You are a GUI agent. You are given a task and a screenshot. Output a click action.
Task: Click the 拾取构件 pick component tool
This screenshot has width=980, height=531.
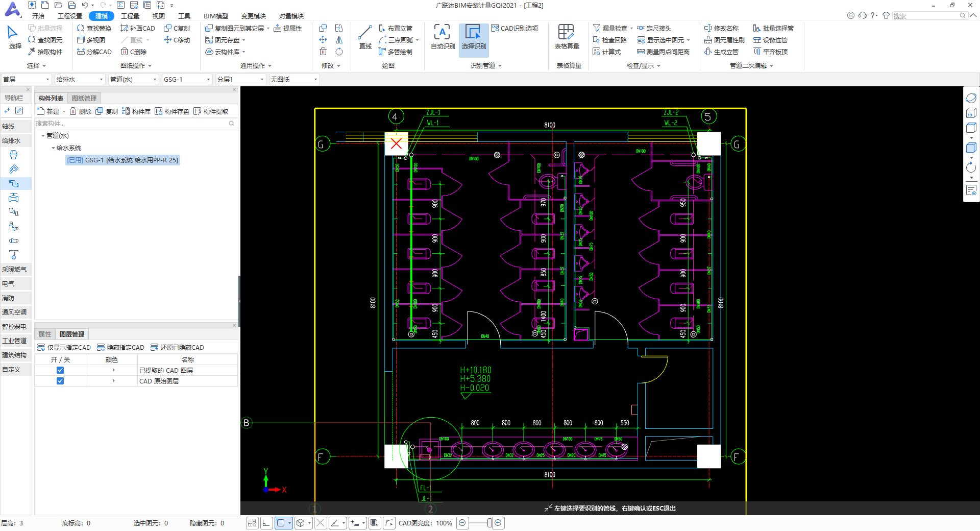point(45,52)
